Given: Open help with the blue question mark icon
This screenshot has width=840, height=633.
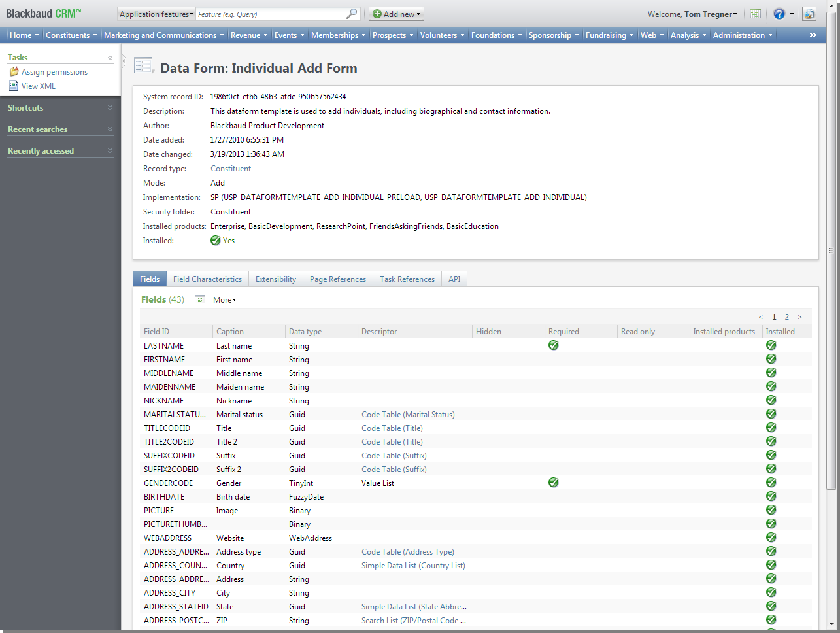Looking at the screenshot, I should coord(779,14).
